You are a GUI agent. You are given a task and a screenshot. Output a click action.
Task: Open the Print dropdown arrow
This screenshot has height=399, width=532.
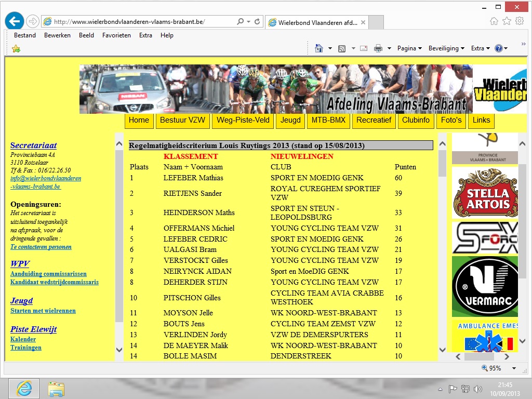pos(389,48)
